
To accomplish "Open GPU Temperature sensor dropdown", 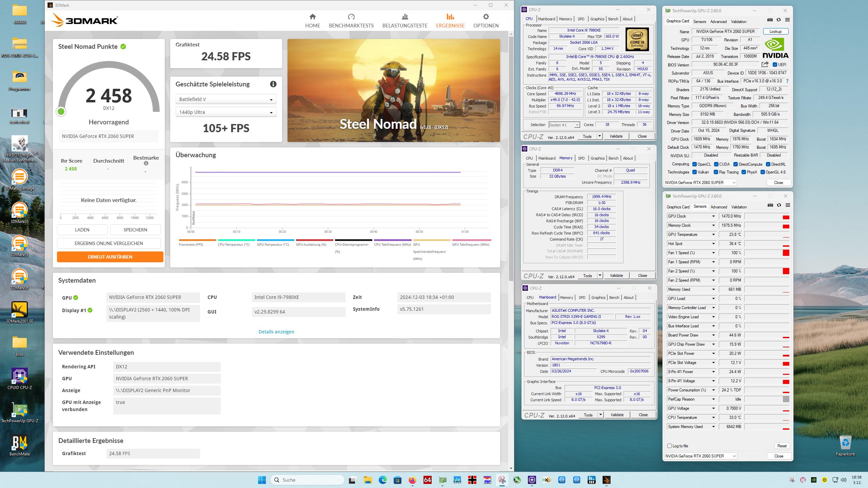I will [x=713, y=235].
